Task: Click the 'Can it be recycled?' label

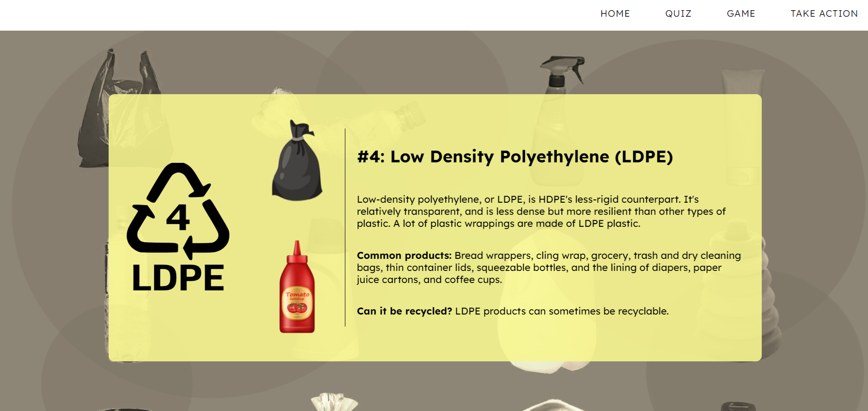Action: [x=404, y=311]
